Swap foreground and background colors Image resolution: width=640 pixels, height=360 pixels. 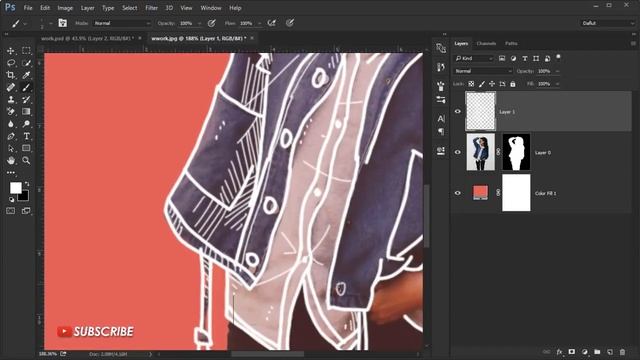pyautogui.click(x=27, y=184)
